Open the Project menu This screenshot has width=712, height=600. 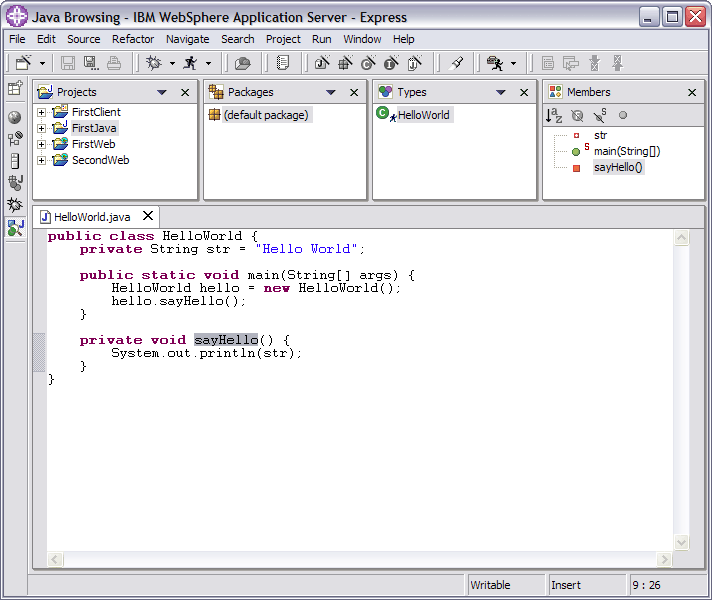point(283,39)
